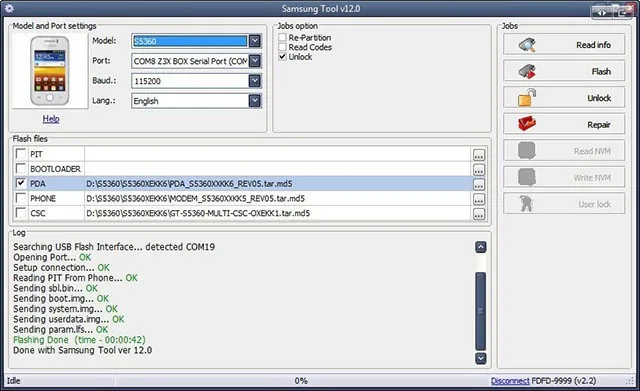Image resolution: width=640 pixels, height=391 pixels.
Task: Click the Flash job chip icon
Action: [x=527, y=71]
